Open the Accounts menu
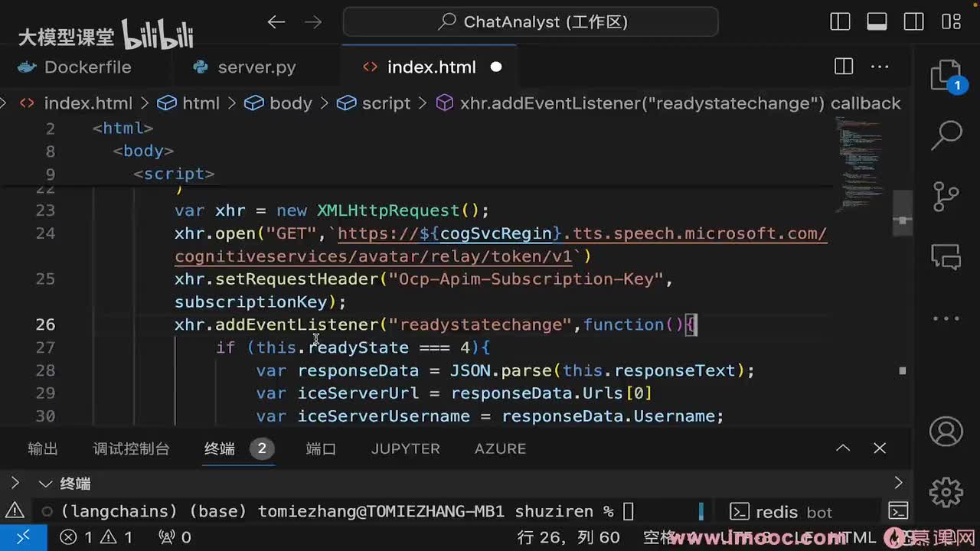 click(x=946, y=432)
